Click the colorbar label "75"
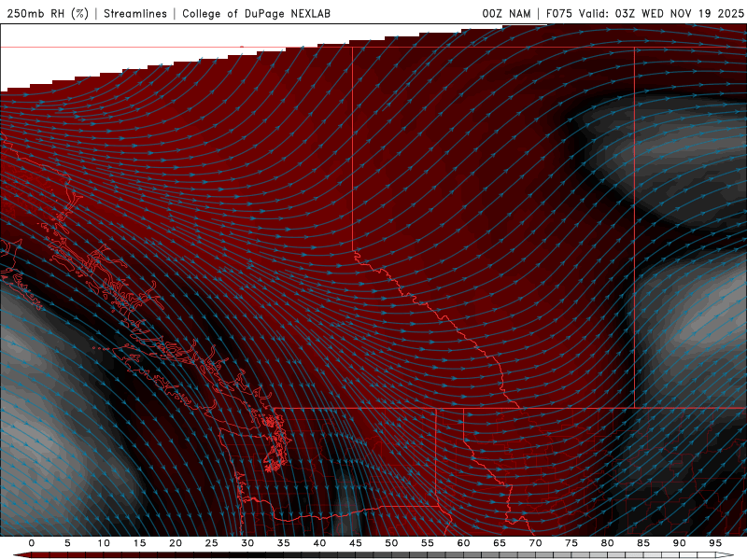The height and width of the screenshot is (560, 747). point(571,543)
